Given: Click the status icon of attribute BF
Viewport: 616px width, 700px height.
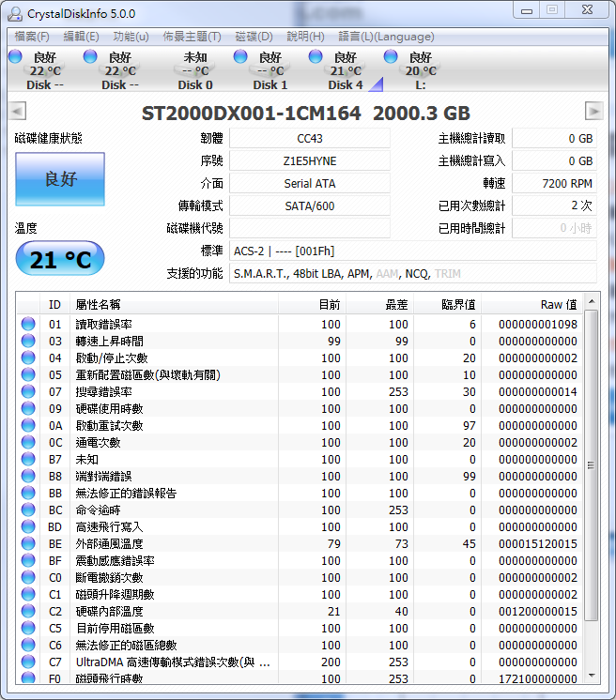Looking at the screenshot, I should point(28,560).
